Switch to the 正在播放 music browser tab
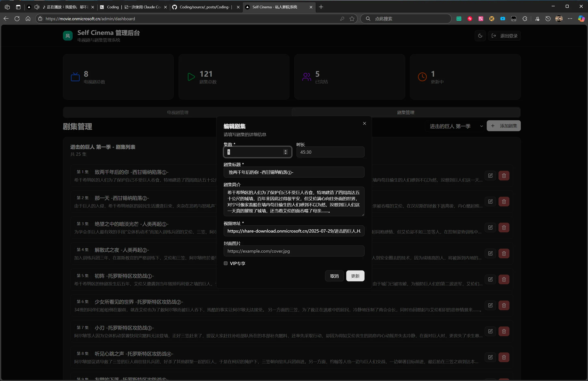This screenshot has width=588, height=381. point(60,7)
